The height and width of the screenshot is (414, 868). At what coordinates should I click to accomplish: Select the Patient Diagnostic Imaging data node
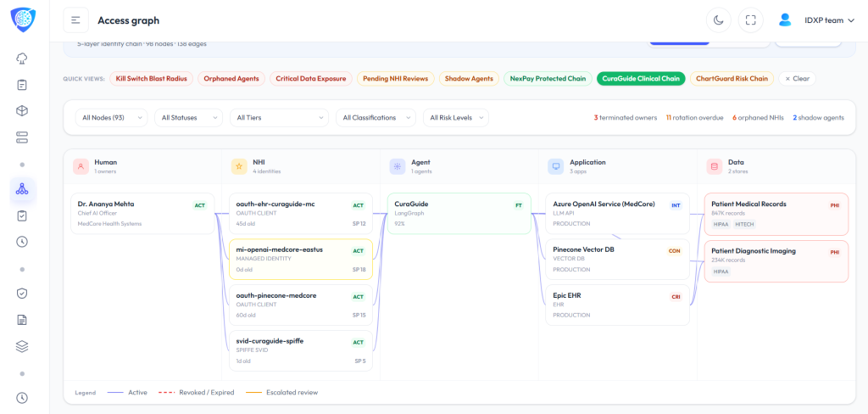click(776, 261)
